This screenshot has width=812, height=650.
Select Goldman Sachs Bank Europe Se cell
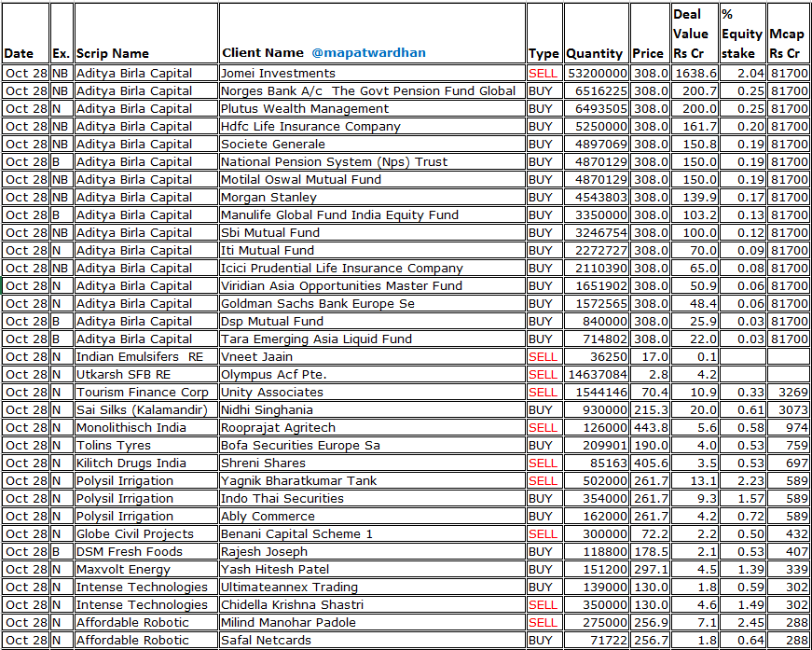(x=372, y=303)
